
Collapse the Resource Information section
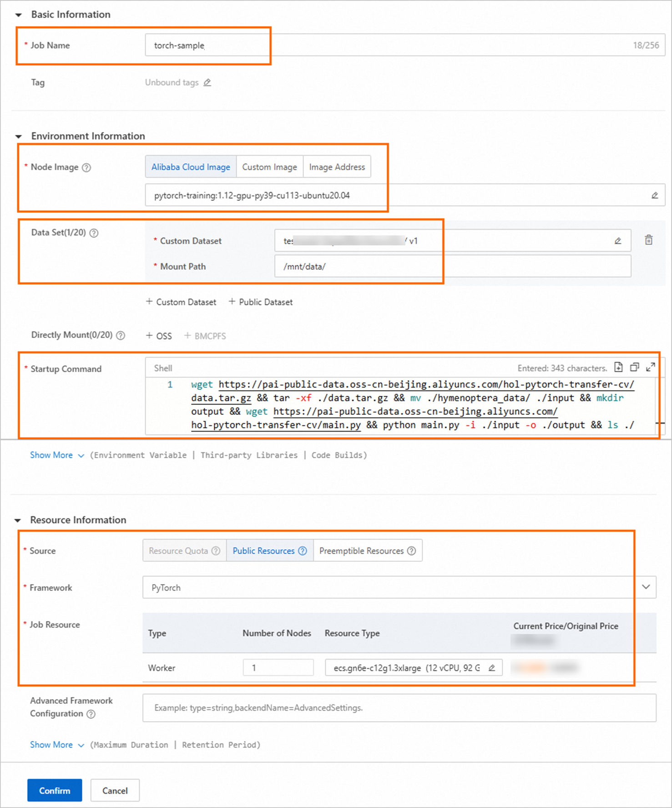click(x=18, y=520)
